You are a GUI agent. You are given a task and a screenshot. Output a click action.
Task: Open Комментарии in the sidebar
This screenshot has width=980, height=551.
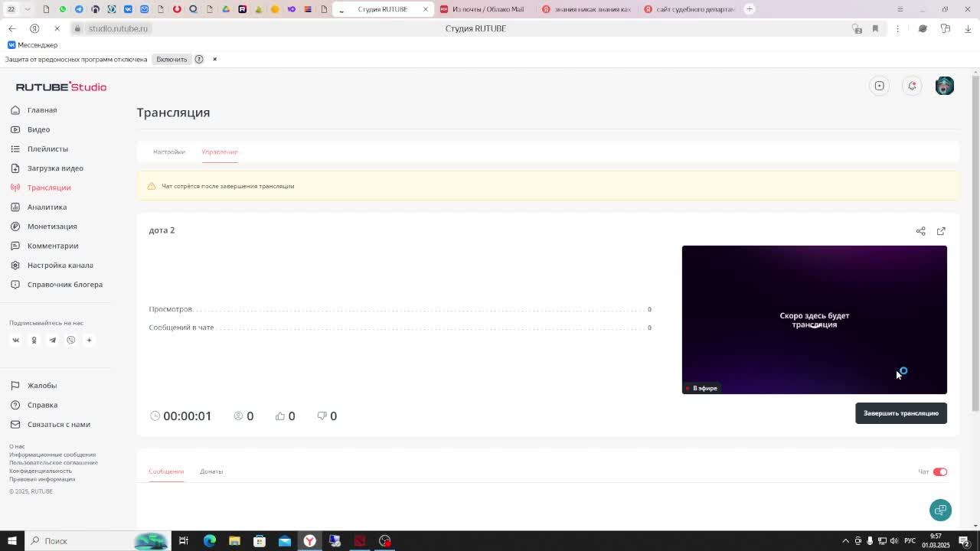(53, 246)
